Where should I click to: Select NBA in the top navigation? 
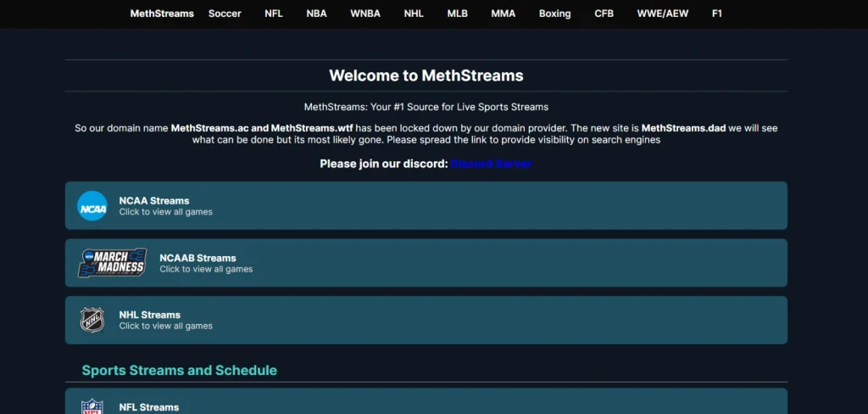pyautogui.click(x=317, y=14)
